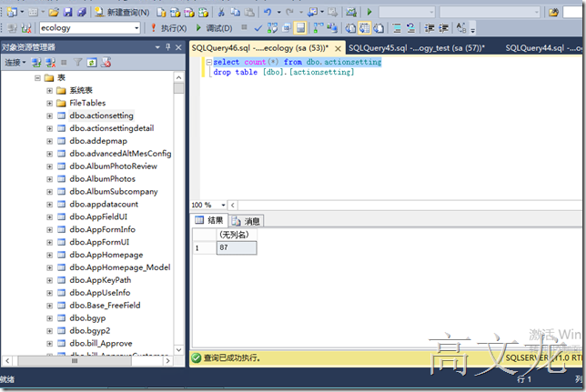Screen dimensions: 586x392
Task: Expand the FileTables folder
Action: 49,103
